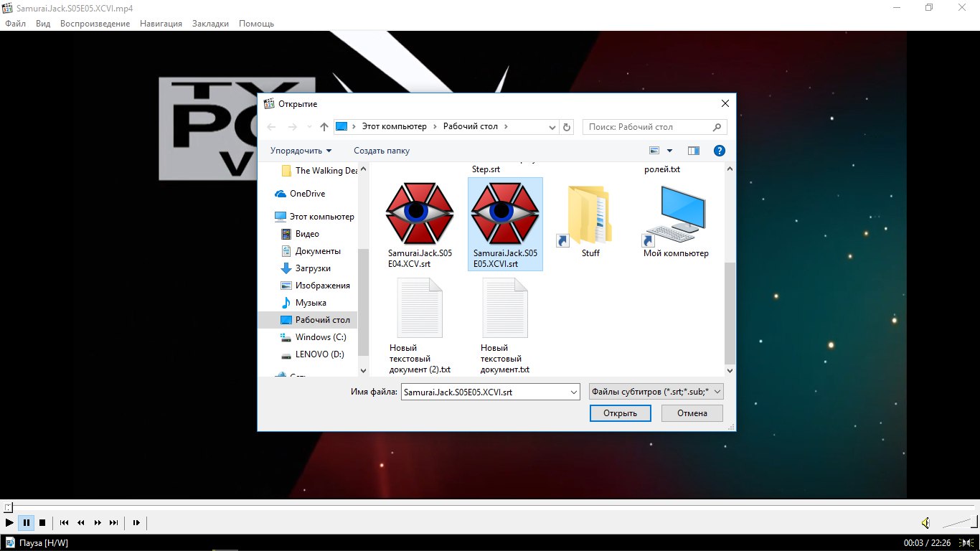Screen dimensions: 980x551
Task: Click the Pause button in player
Action: pyautogui.click(x=26, y=523)
